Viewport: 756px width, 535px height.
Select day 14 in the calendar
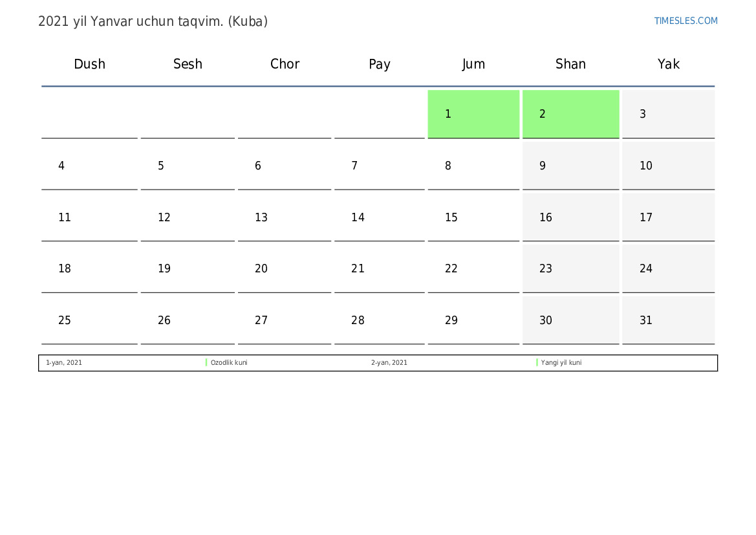point(380,217)
